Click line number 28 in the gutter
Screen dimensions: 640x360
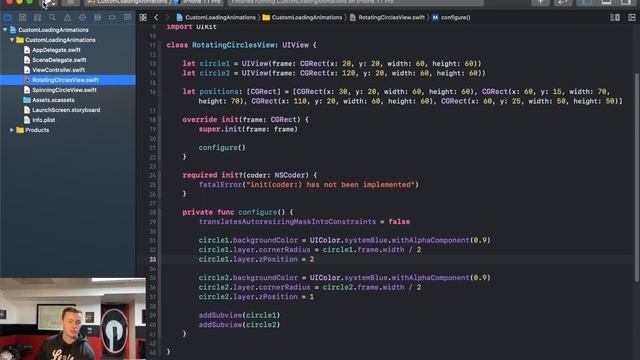point(152,212)
